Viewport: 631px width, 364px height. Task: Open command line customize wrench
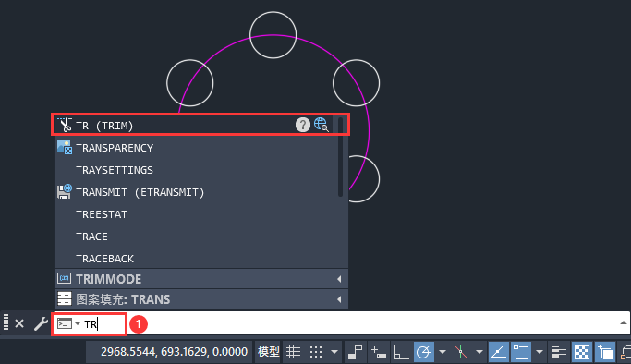pyautogui.click(x=41, y=323)
